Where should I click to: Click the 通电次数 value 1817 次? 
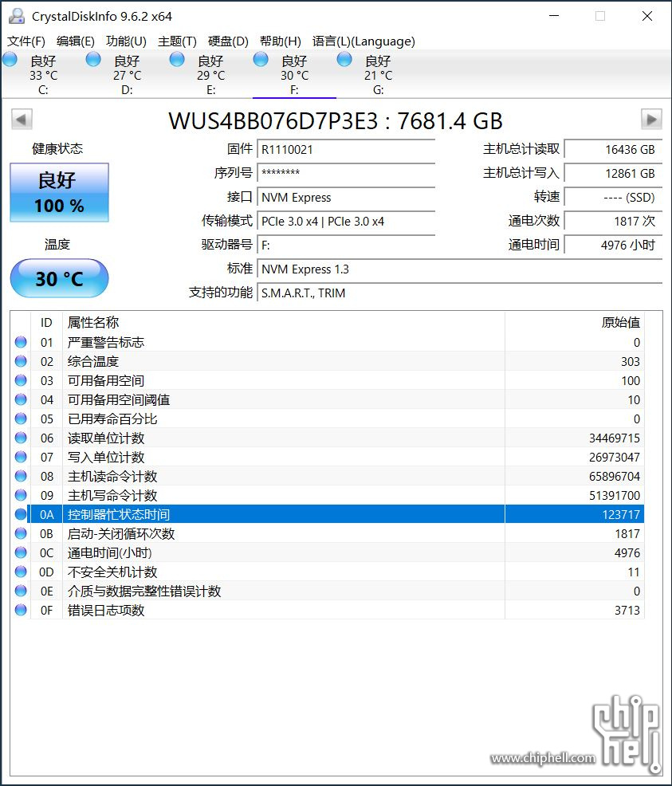[613, 221]
